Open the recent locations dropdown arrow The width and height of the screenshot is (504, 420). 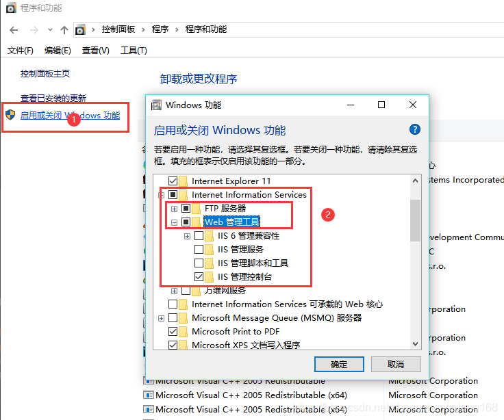pyautogui.click(x=50, y=30)
